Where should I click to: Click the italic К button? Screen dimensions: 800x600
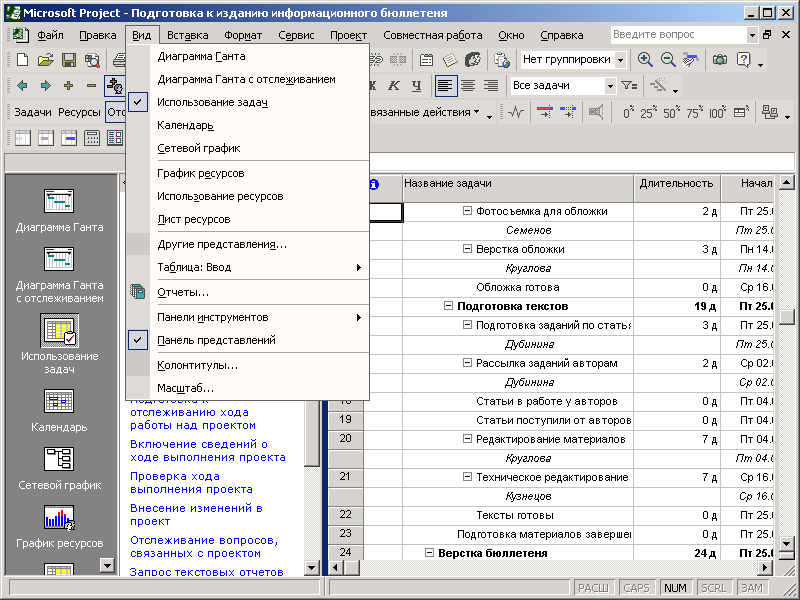click(x=394, y=86)
